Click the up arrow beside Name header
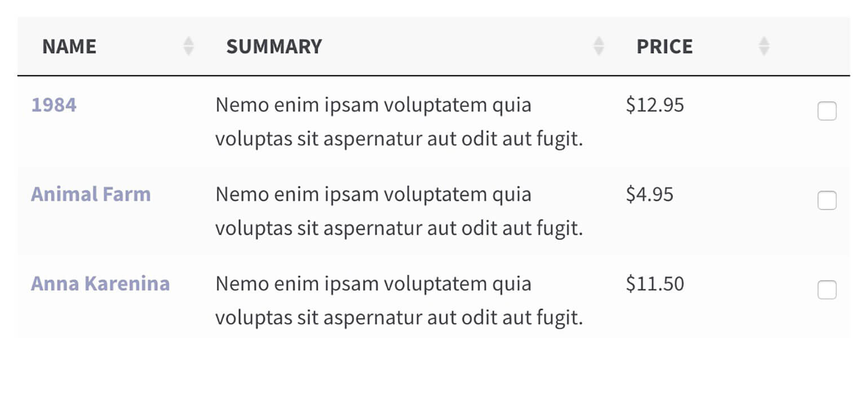Image resolution: width=868 pixels, height=407 pixels. pyautogui.click(x=189, y=41)
